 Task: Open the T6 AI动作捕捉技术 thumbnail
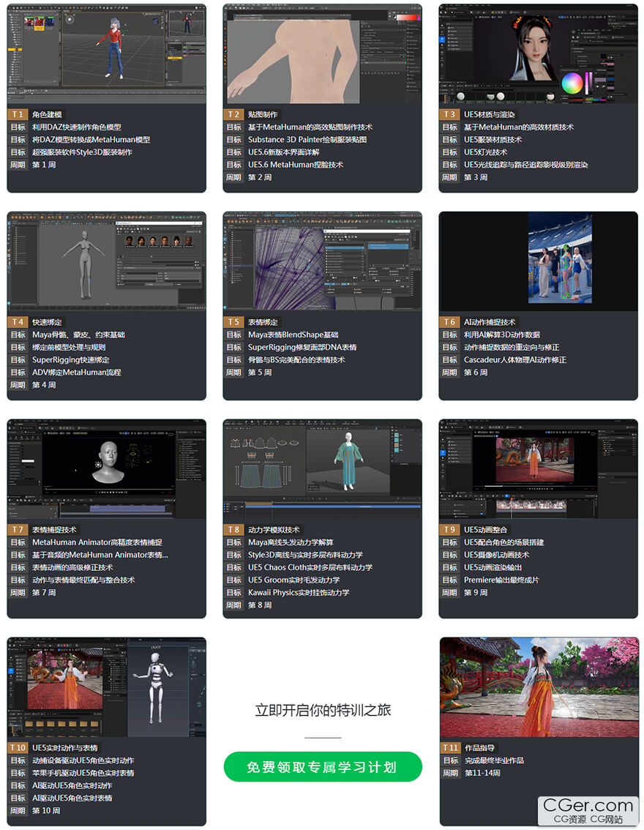point(538,261)
